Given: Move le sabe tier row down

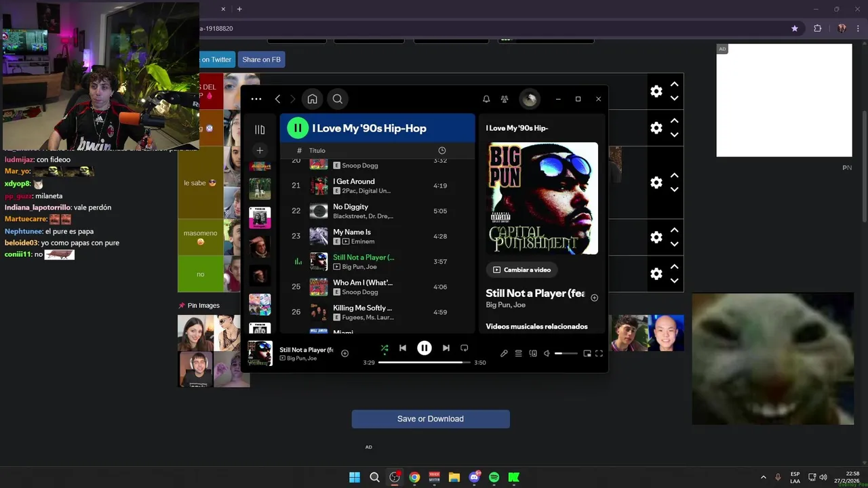Looking at the screenshot, I should [x=675, y=190].
